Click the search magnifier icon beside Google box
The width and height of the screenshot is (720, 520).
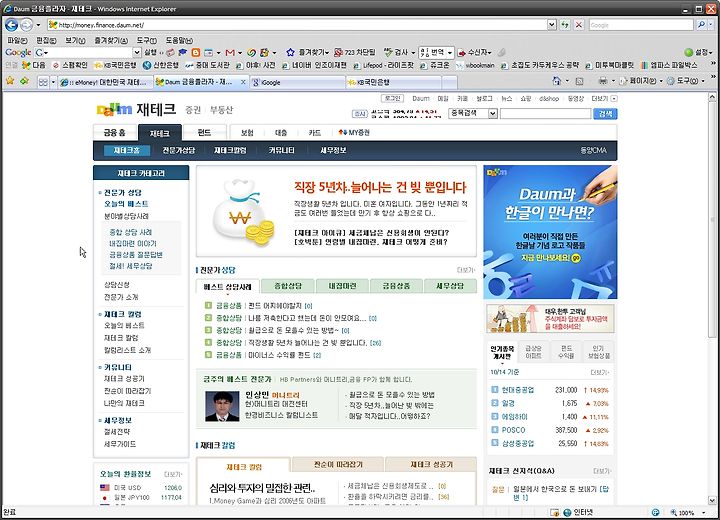point(701,25)
